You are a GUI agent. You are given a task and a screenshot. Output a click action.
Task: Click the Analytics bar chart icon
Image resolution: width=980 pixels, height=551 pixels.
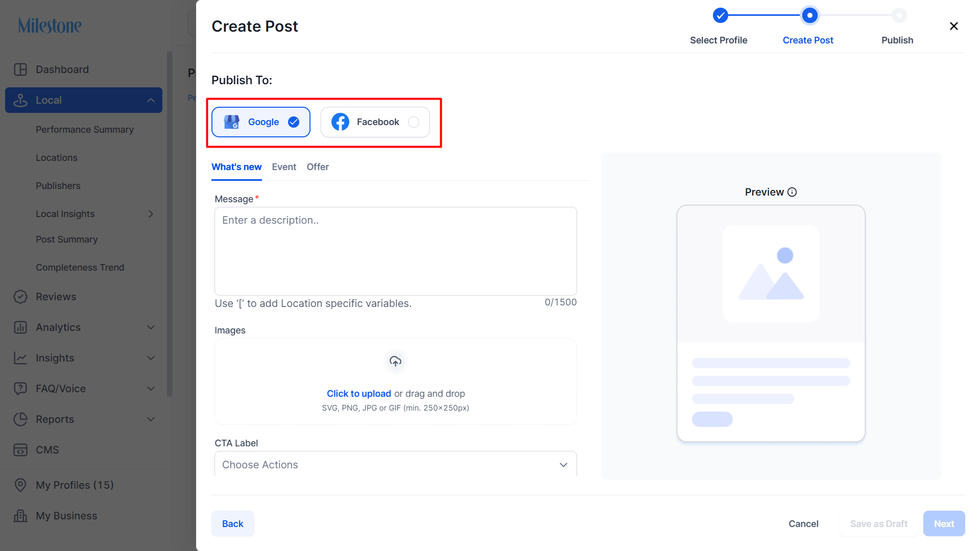click(x=20, y=327)
